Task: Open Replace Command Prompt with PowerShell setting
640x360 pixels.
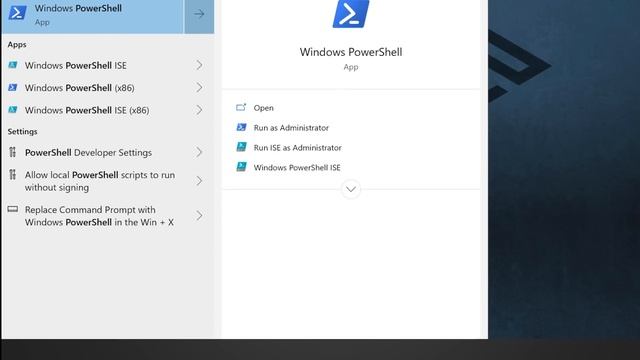Action: 108,216
